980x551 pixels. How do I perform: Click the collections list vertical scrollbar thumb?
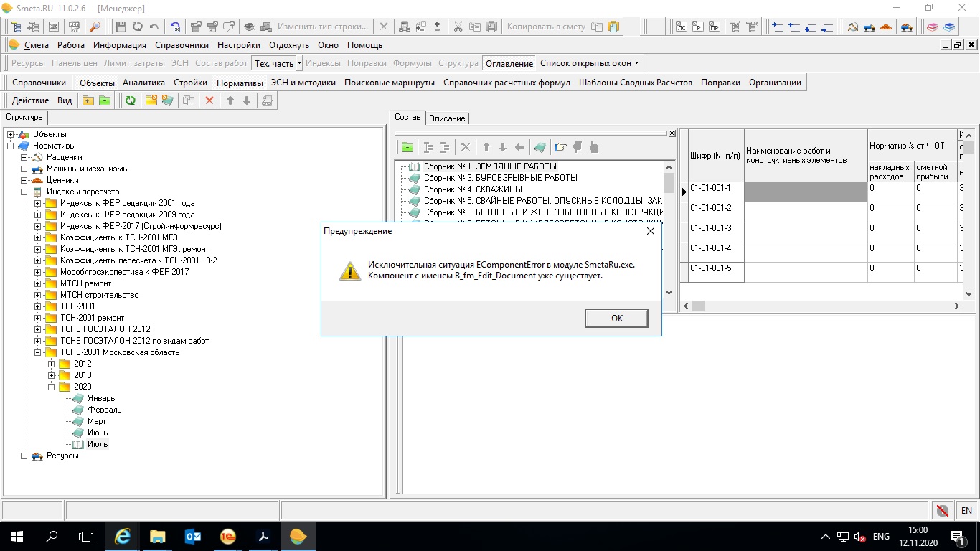pos(669,183)
